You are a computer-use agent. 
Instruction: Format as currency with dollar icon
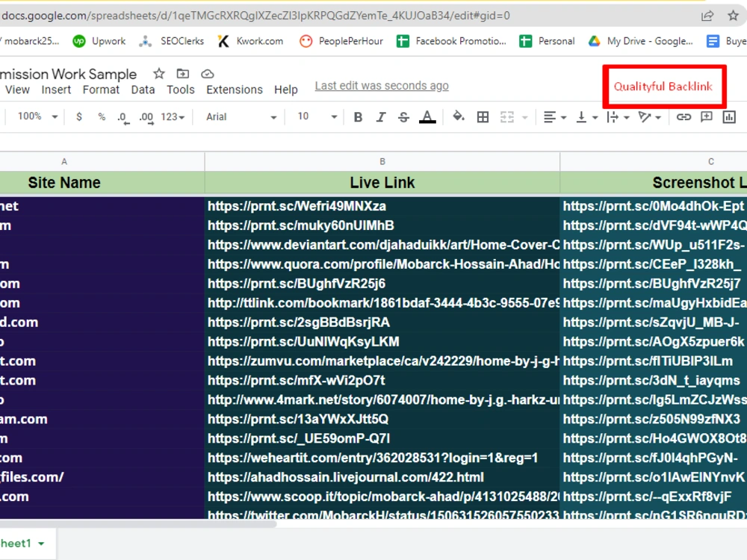79,116
